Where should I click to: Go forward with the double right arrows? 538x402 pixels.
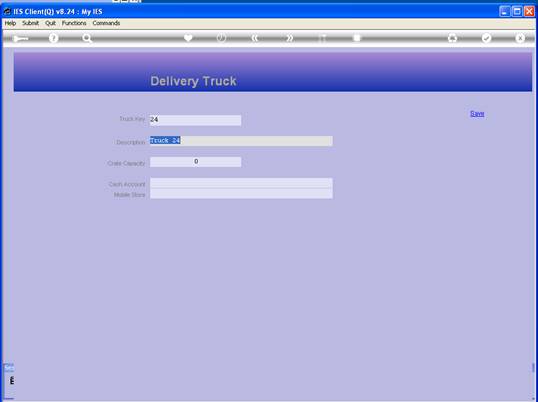(x=290, y=38)
